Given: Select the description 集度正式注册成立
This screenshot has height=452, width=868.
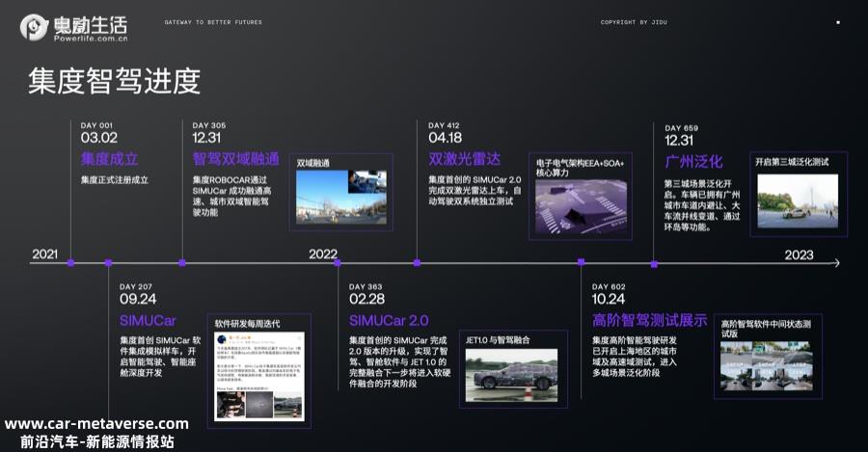Looking at the screenshot, I should point(115,180).
